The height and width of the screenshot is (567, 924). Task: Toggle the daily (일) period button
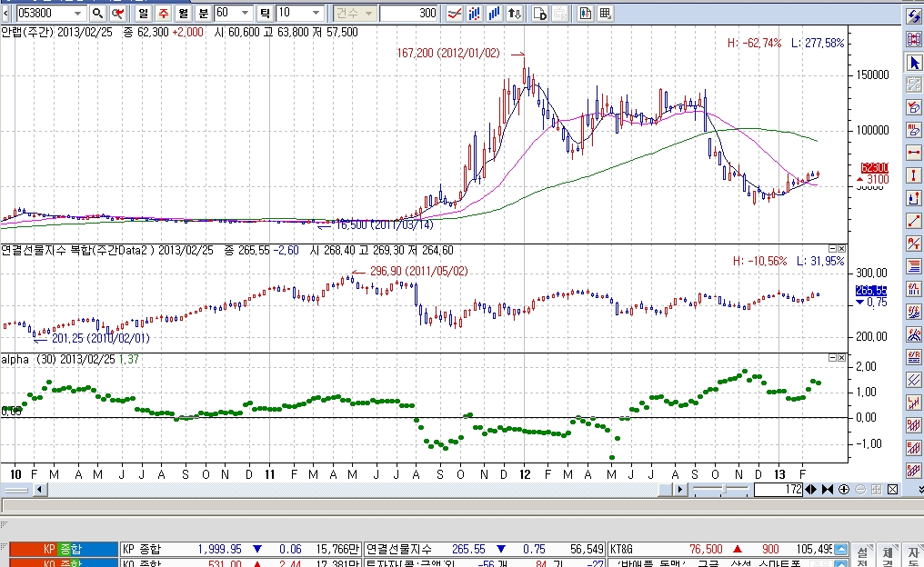tap(143, 13)
